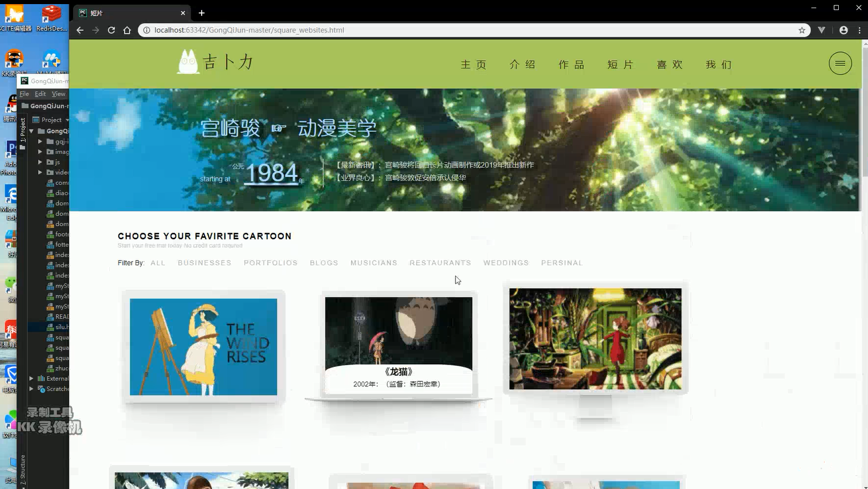Open the 龙猫 Totoro laptop thumbnail
The width and height of the screenshot is (868, 489).
pos(399,345)
